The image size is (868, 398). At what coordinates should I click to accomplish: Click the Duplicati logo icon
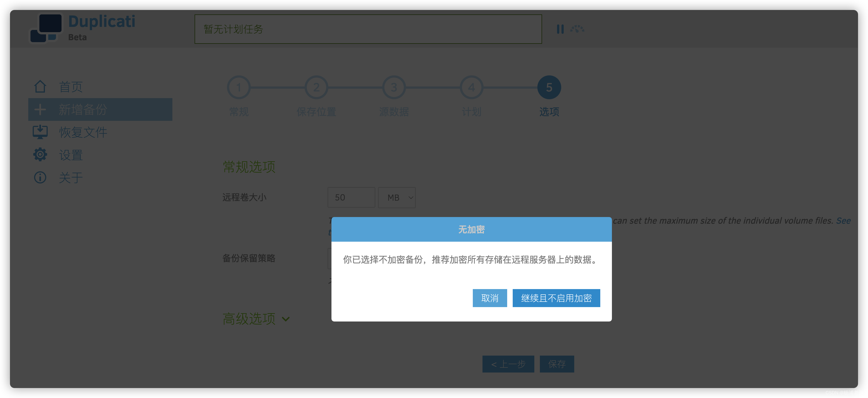click(46, 28)
